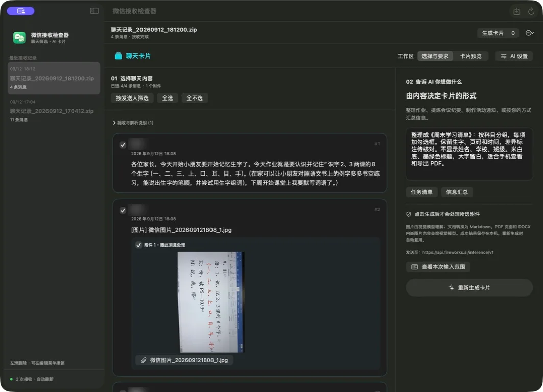The width and height of the screenshot is (543, 392).
Task: Uncheck message #1 checkbox
Action: pyautogui.click(x=123, y=145)
